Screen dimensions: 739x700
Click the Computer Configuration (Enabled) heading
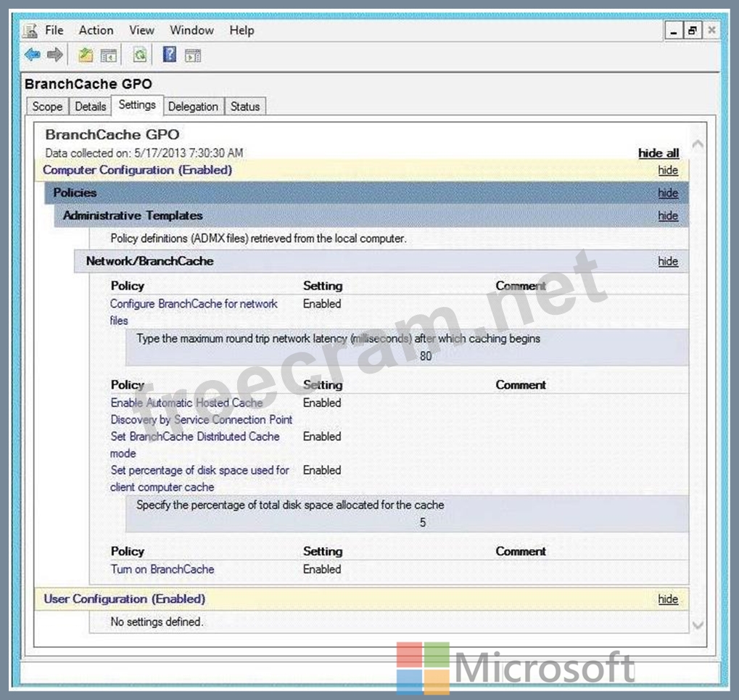point(137,170)
